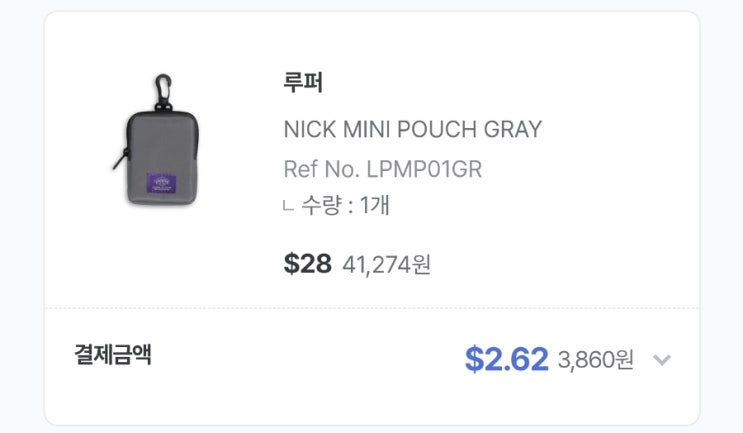Viewport: 743px width, 433px height.
Task: Click the carabiner clip on the pouch image
Action: click(x=163, y=92)
